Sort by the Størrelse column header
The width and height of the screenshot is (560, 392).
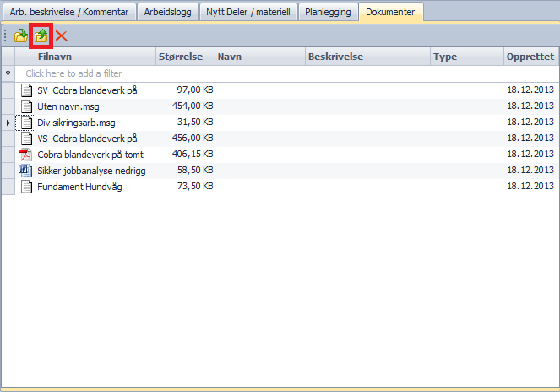point(184,57)
